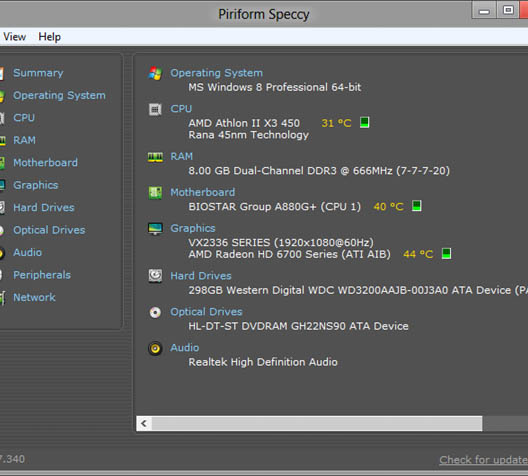Viewport: 528px width, 476px height.
Task: Click the Optical Drives heading in summary
Action: coord(206,312)
